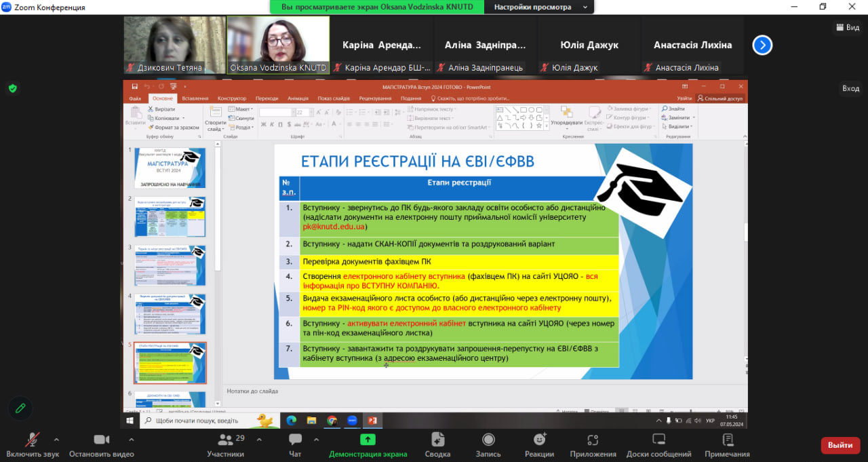The width and height of the screenshot is (868, 462).
Task: Click the pk@knutd.edu.ua email link
Action: pyautogui.click(x=334, y=227)
